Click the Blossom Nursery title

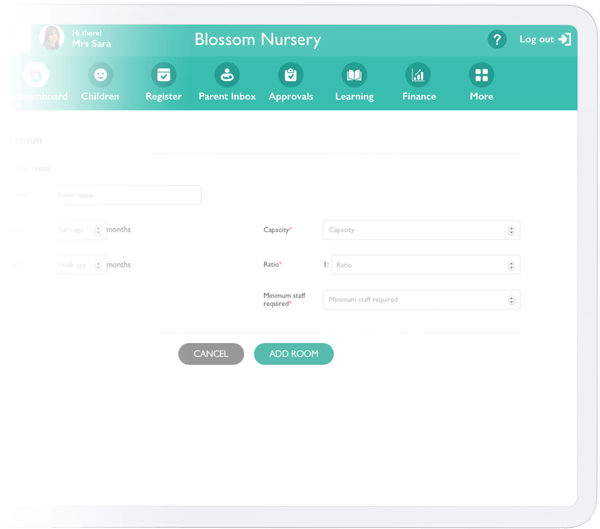(x=258, y=40)
